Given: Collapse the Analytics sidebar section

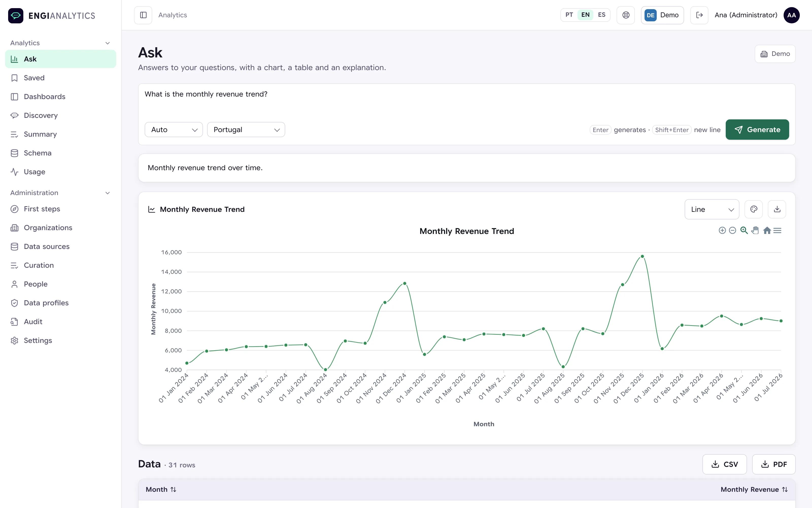Looking at the screenshot, I should [x=60, y=43].
